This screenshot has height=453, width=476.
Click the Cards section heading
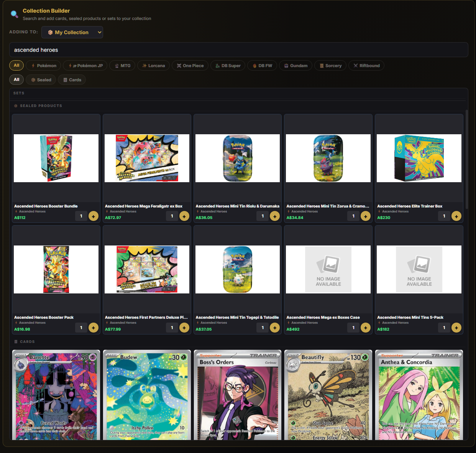[x=27, y=342]
